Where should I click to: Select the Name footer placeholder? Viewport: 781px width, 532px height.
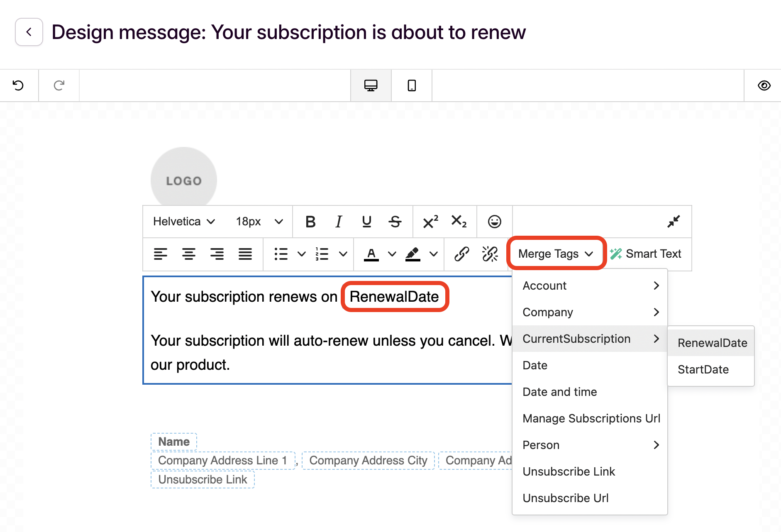point(174,442)
